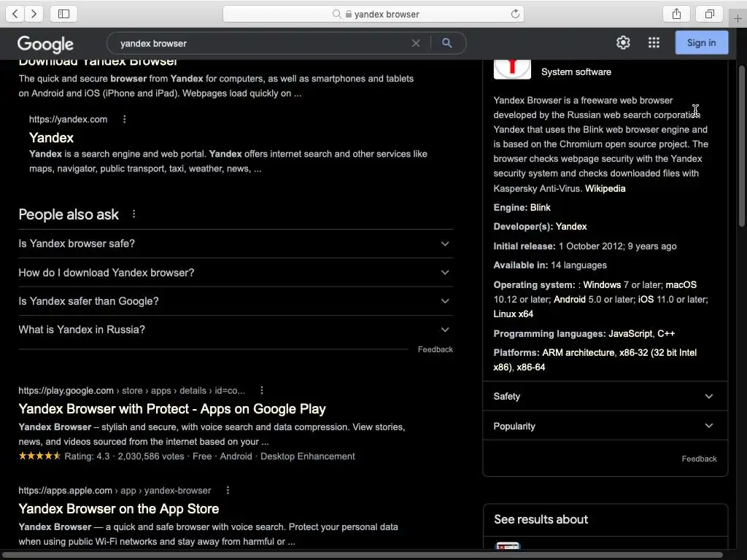
Task: Click the Yandex Browser logo thumbnail
Action: tap(512, 69)
